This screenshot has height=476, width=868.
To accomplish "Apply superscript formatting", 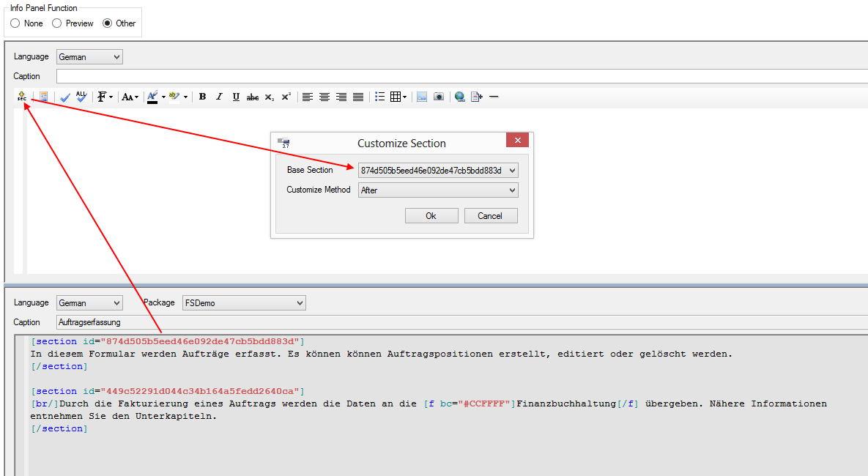I will pos(286,97).
